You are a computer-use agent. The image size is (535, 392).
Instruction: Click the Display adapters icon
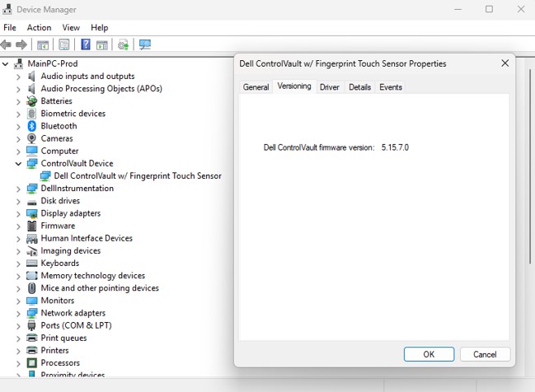[x=31, y=213]
